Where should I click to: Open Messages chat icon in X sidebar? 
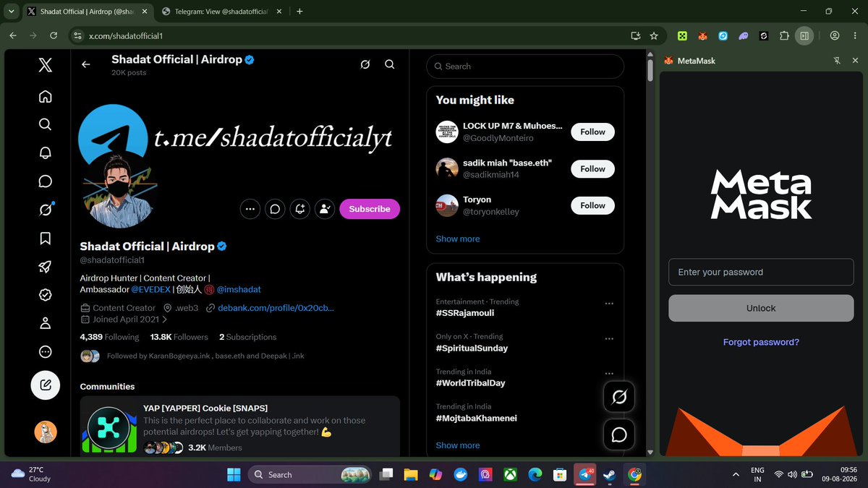(x=45, y=181)
